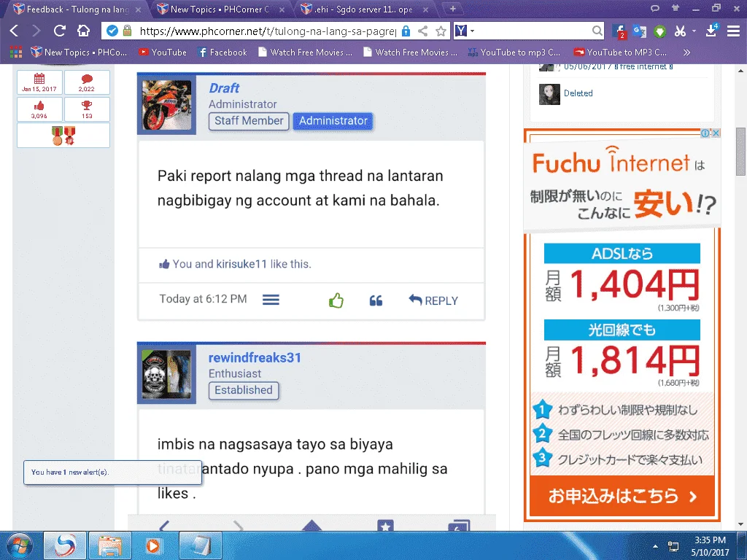Click the padlock in the address bar

[x=127, y=31]
